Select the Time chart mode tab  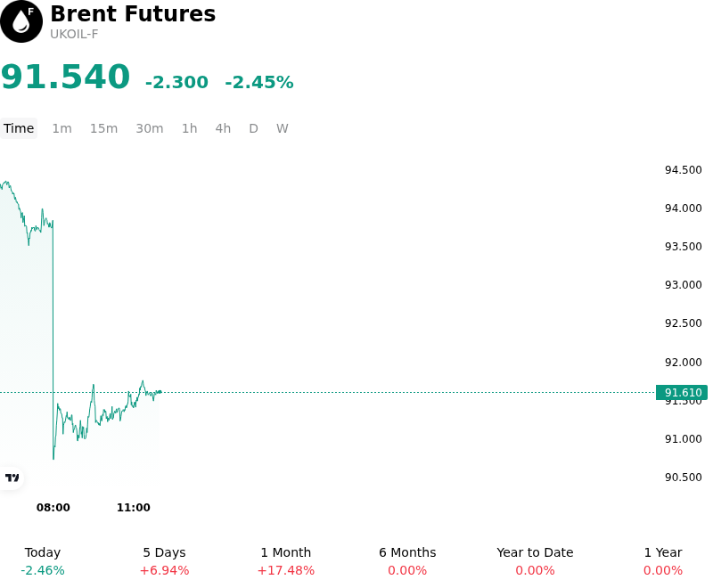click(19, 128)
